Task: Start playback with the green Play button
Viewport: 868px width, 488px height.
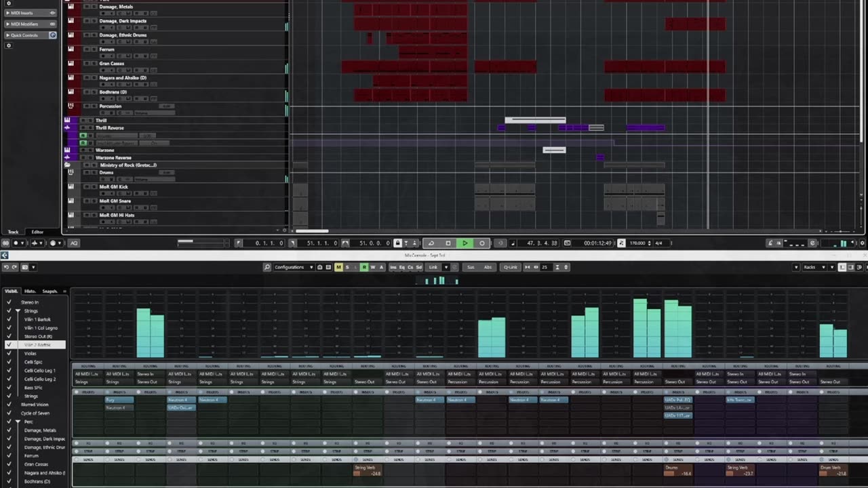Action: [465, 243]
